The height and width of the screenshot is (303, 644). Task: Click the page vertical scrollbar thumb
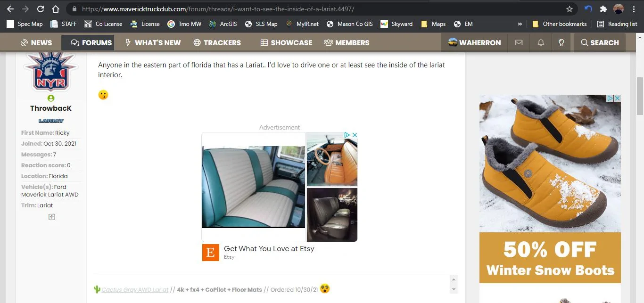coord(640,96)
